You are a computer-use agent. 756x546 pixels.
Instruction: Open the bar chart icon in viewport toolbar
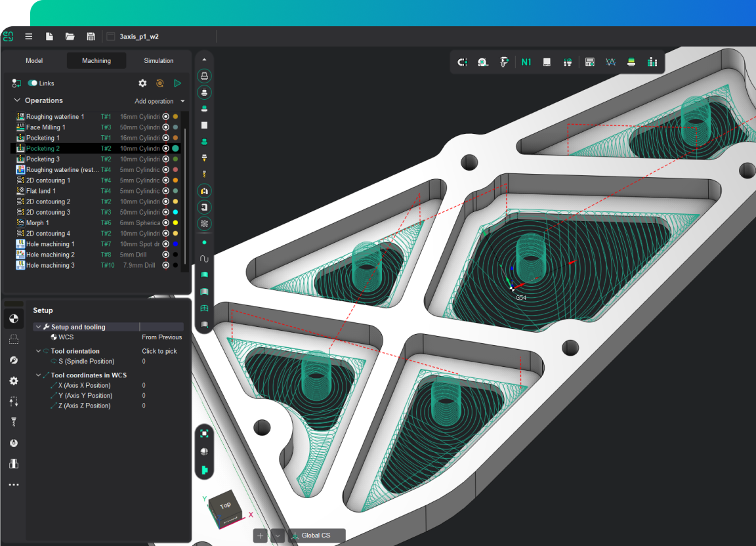[652, 62]
